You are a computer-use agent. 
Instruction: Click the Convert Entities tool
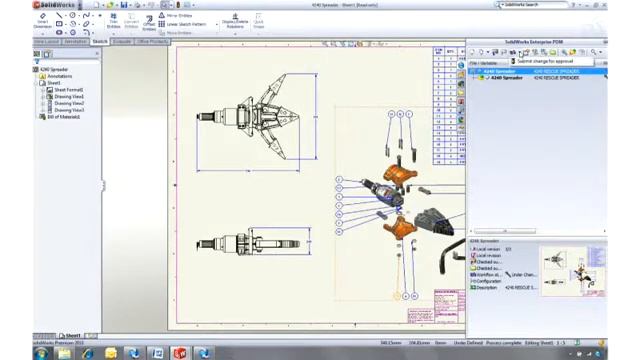(x=131, y=21)
